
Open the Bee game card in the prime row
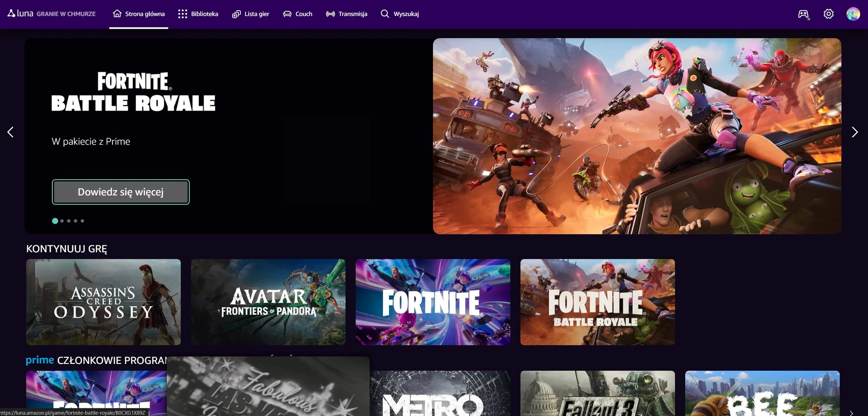(763, 393)
